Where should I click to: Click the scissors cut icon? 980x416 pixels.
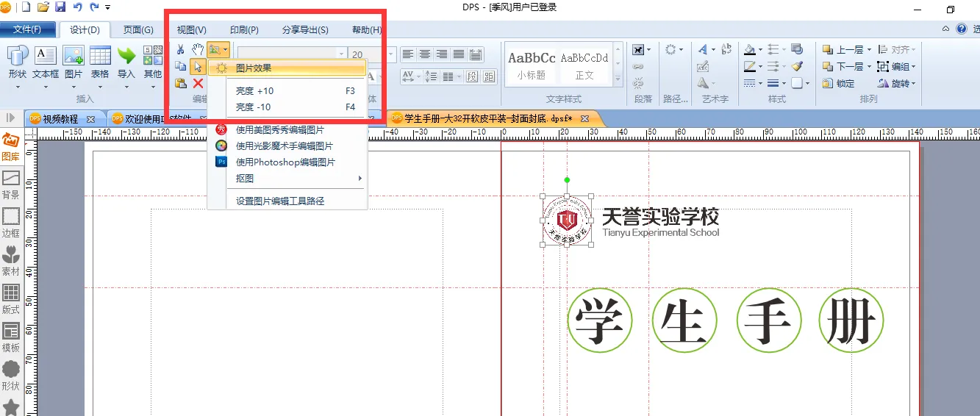coord(181,50)
